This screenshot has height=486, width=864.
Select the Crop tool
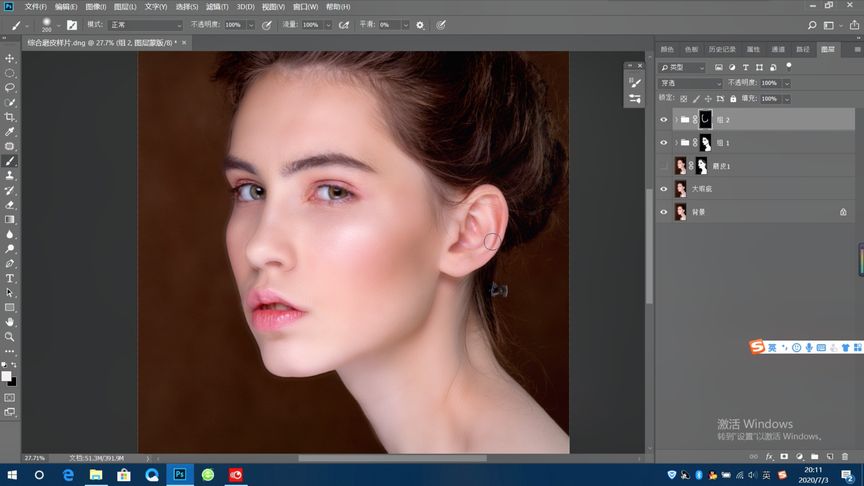click(10, 117)
